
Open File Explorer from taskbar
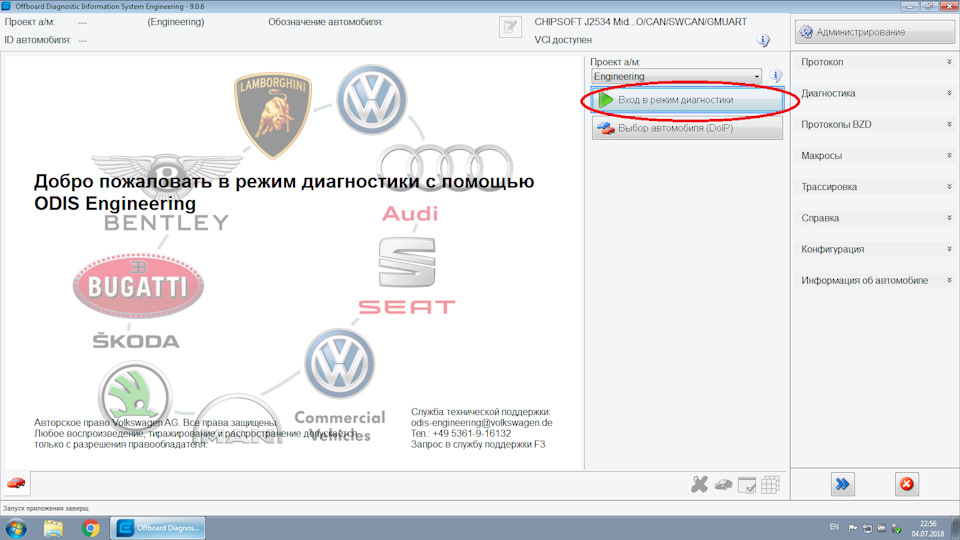tap(53, 528)
